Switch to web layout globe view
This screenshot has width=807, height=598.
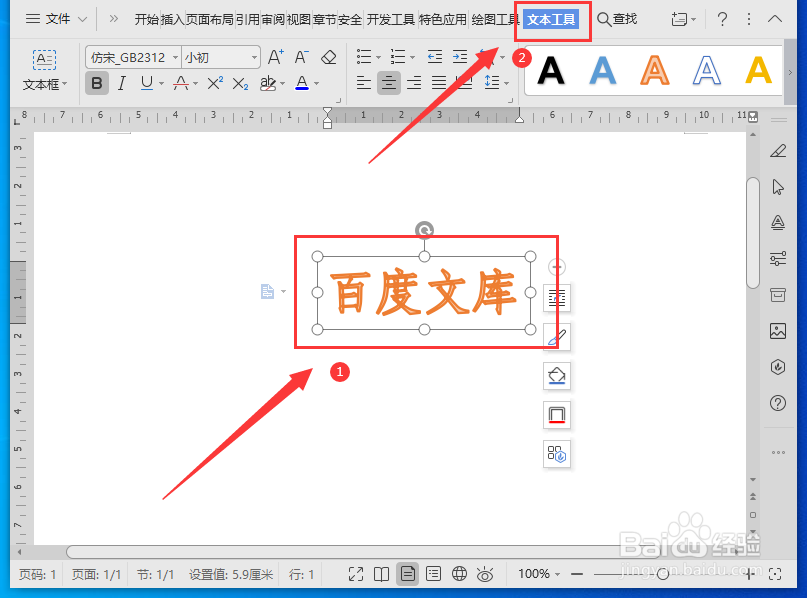coord(459,574)
